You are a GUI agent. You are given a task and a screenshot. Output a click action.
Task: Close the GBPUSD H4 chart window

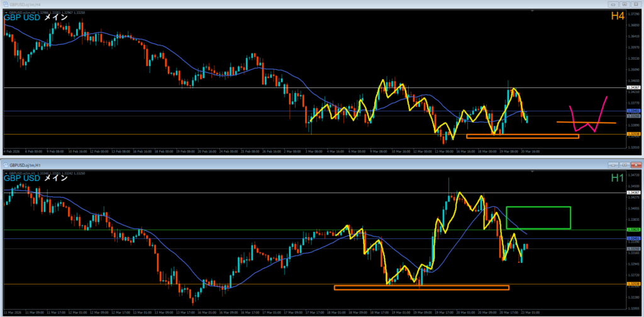point(636,4)
